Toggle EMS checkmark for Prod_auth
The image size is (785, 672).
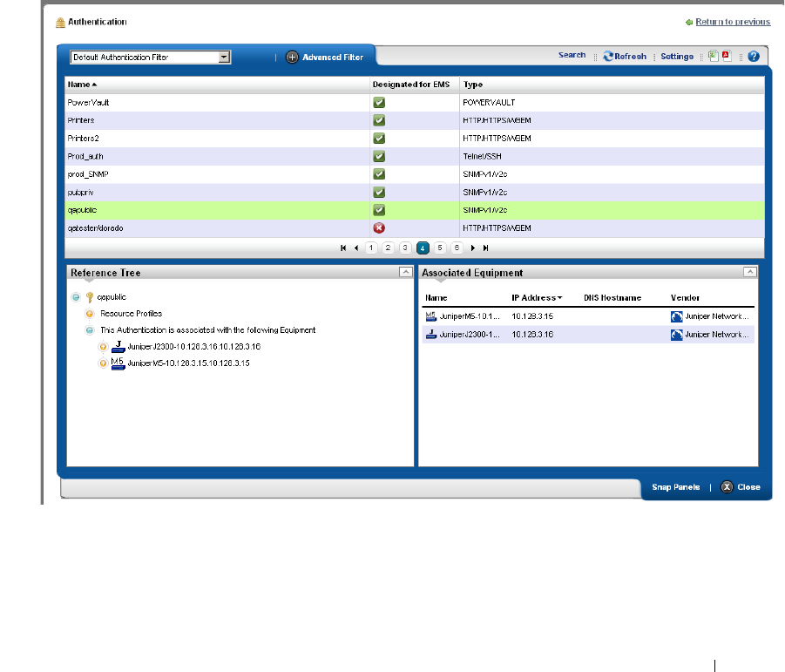coord(379,157)
